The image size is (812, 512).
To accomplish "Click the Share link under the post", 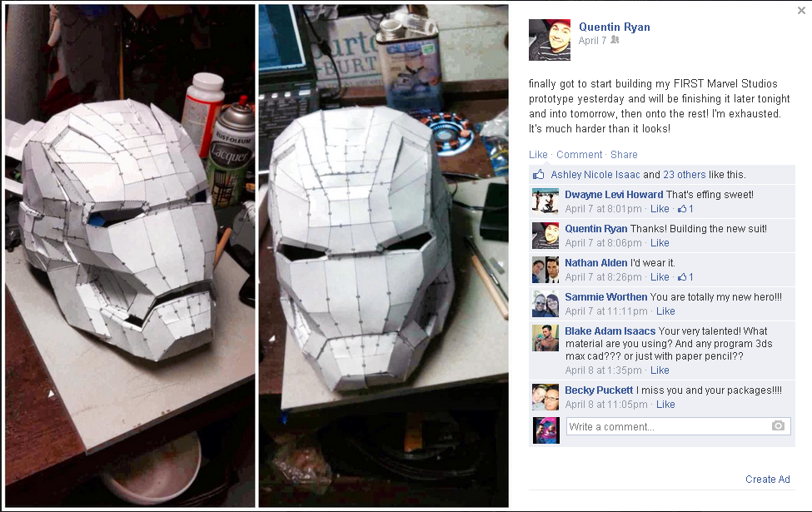I will pos(624,154).
